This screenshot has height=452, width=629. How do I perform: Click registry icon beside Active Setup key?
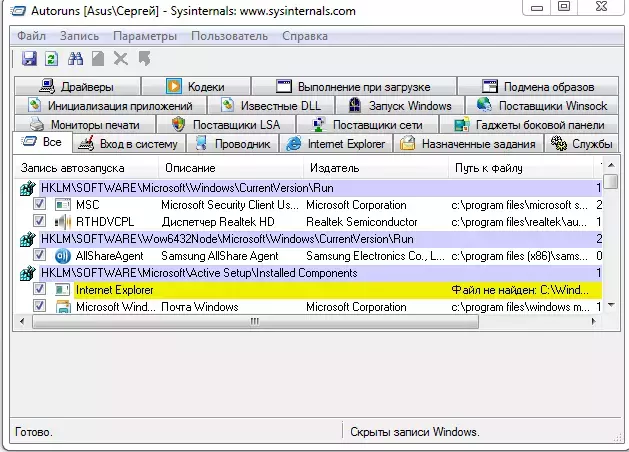tap(28, 273)
